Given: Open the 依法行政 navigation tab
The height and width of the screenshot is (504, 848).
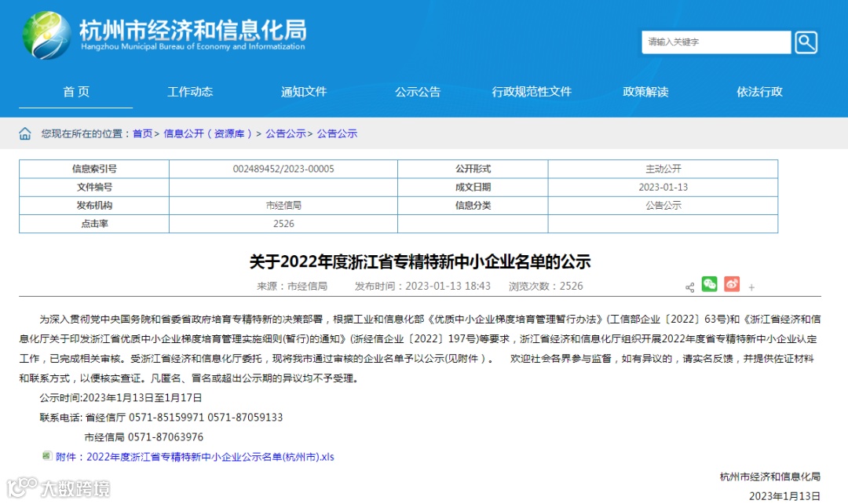Looking at the screenshot, I should (x=759, y=92).
